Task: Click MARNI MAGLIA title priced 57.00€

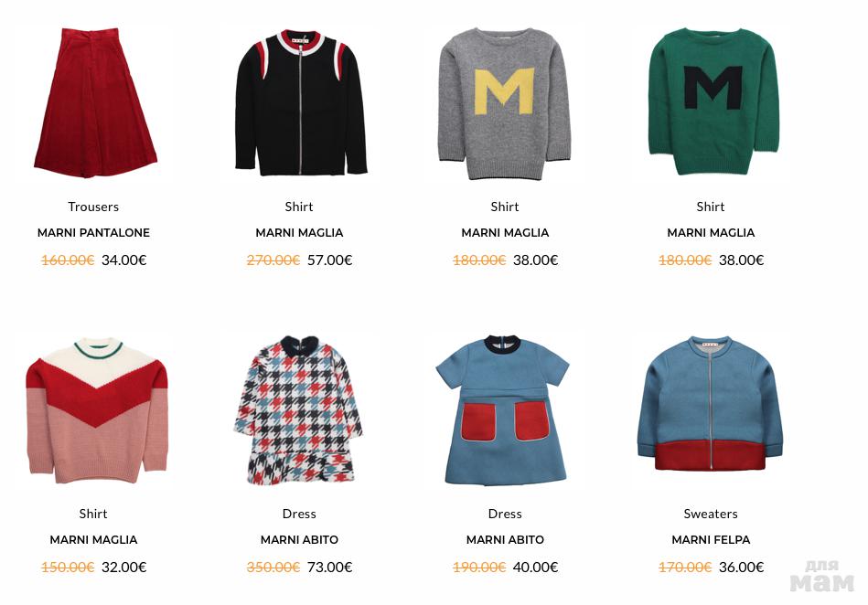Action: pos(299,233)
